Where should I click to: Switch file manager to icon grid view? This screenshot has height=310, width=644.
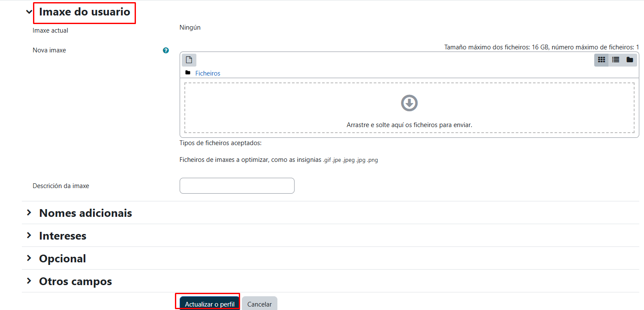click(x=601, y=60)
